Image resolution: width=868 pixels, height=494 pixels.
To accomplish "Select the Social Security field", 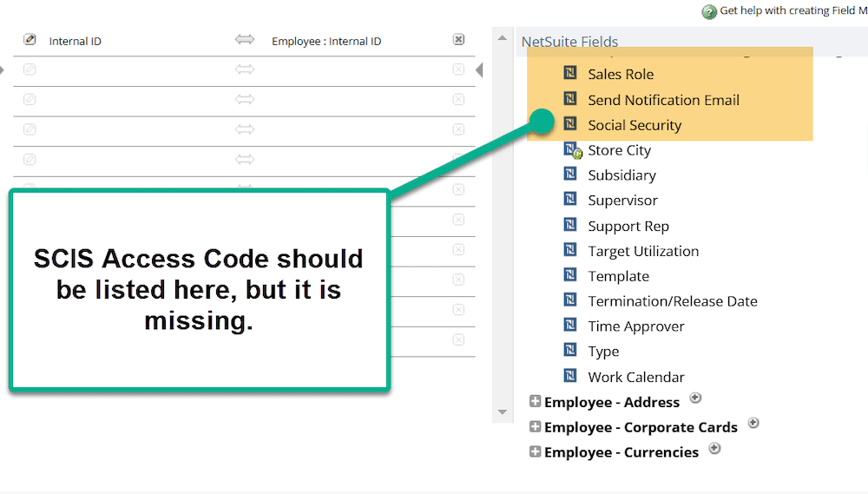I will (635, 125).
